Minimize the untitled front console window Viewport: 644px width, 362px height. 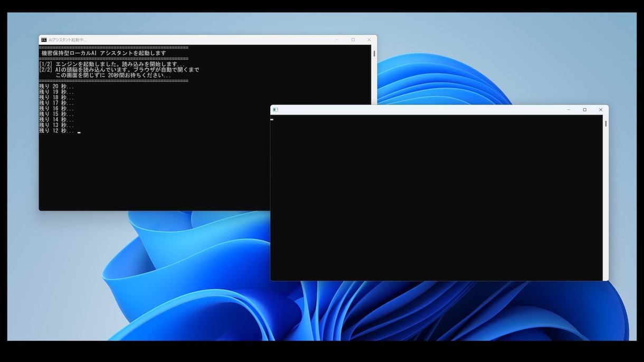click(569, 110)
